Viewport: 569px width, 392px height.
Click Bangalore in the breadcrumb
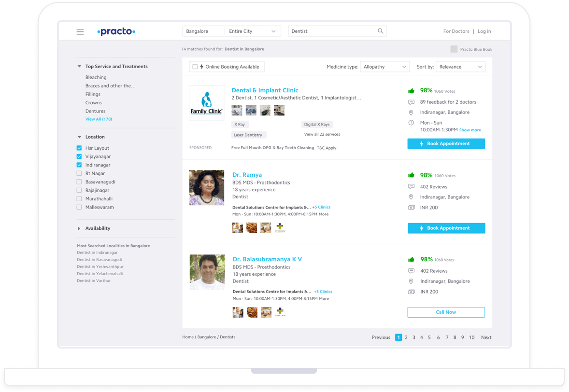point(206,337)
